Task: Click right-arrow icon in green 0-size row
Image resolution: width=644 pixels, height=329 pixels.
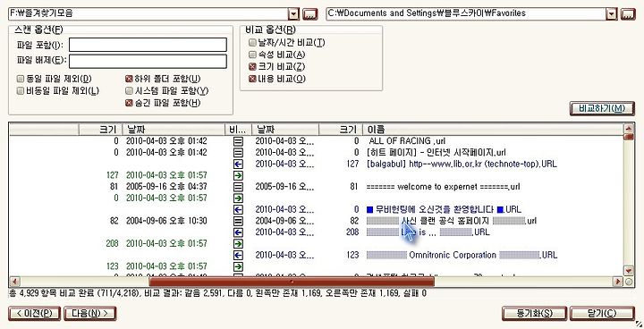Action: point(238,198)
